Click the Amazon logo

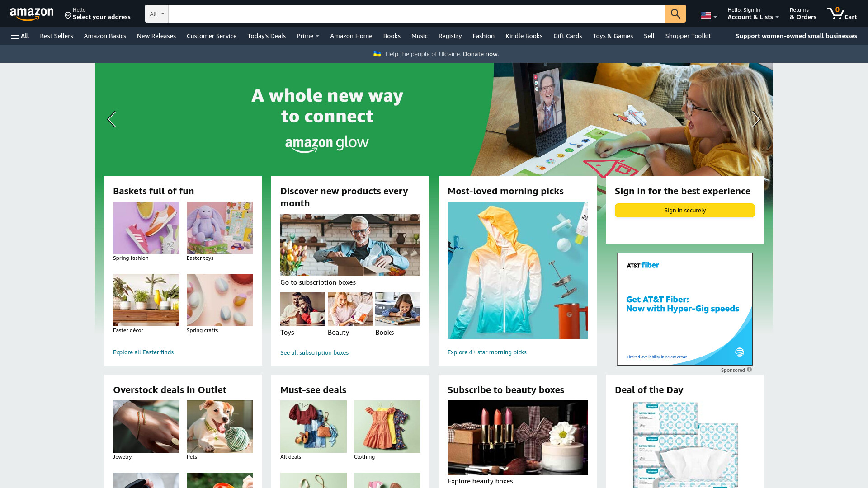pos(32,14)
